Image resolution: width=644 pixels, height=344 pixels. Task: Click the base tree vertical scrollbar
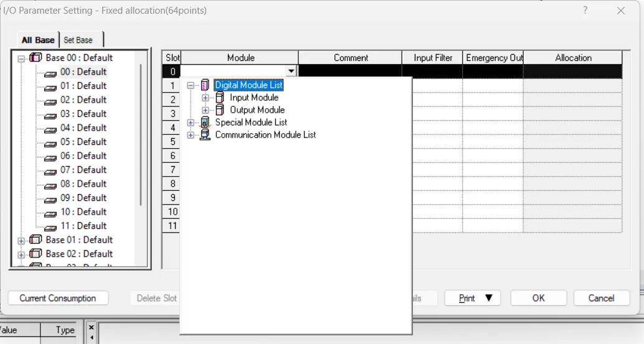141,136
